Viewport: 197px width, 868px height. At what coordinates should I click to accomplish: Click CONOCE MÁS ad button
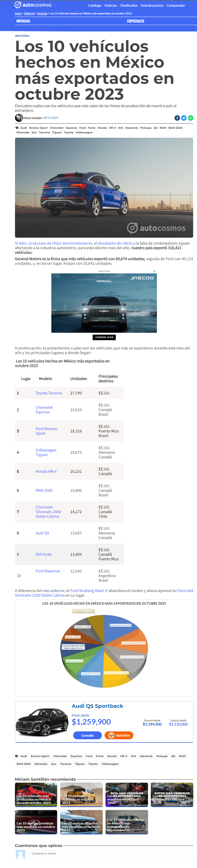[104, 337]
